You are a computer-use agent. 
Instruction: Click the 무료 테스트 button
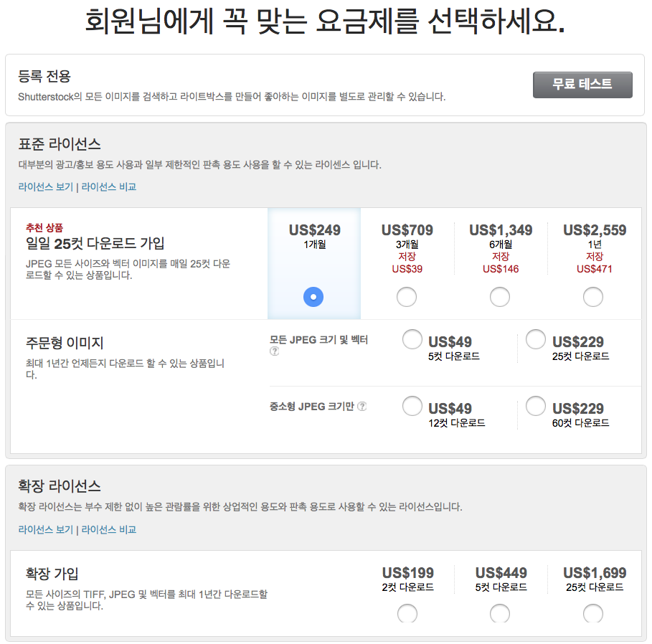coord(582,85)
